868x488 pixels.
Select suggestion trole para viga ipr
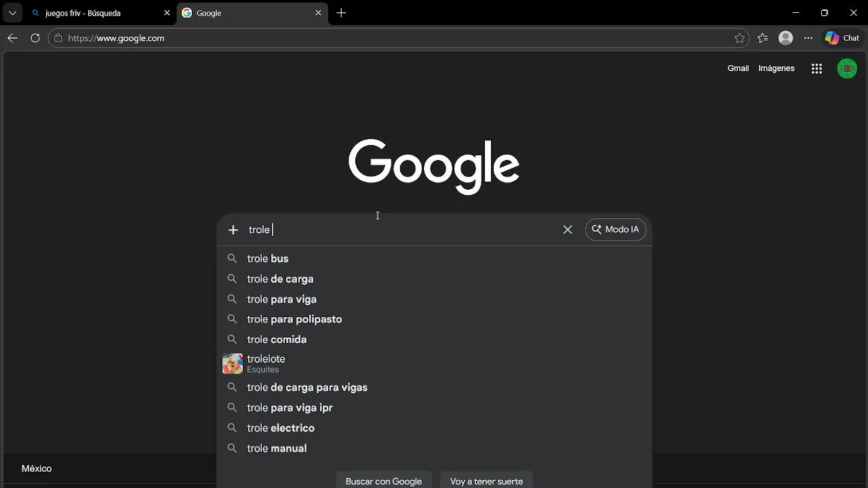pos(434,408)
